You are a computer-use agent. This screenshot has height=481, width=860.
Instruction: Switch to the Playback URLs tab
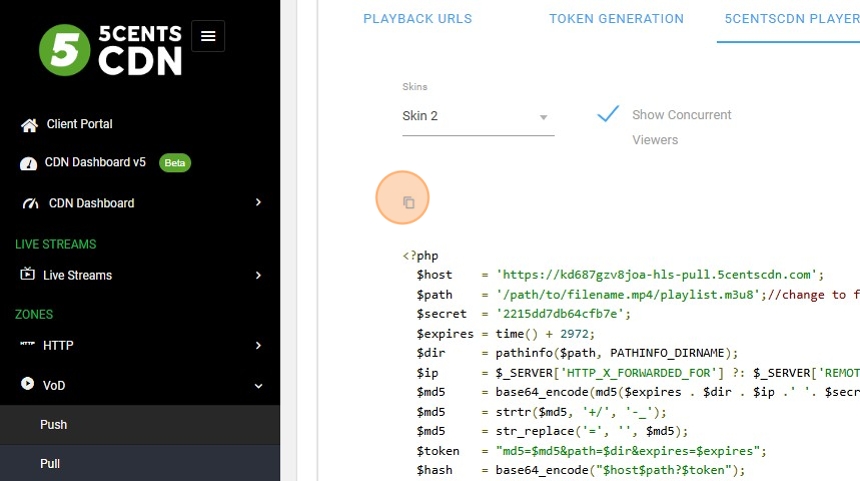click(x=417, y=19)
